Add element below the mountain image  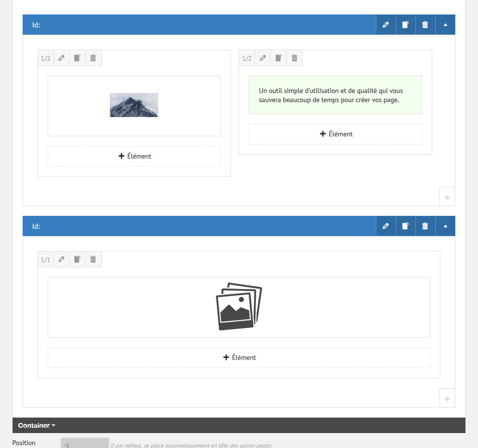(134, 156)
